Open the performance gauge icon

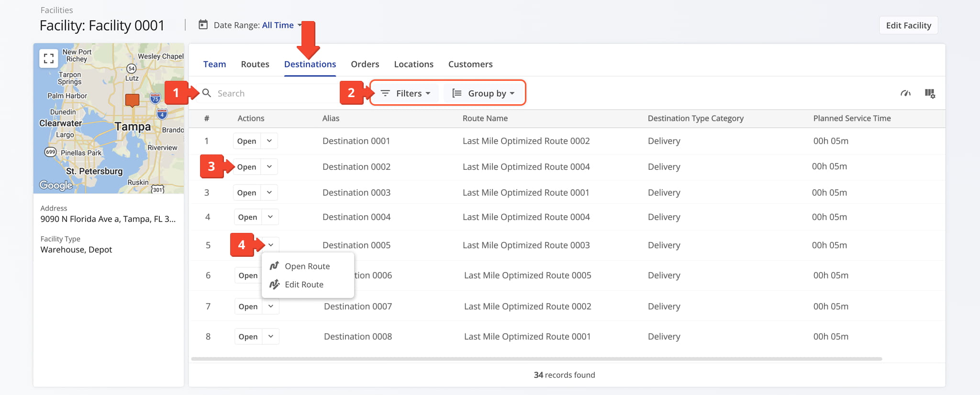pyautogui.click(x=905, y=93)
